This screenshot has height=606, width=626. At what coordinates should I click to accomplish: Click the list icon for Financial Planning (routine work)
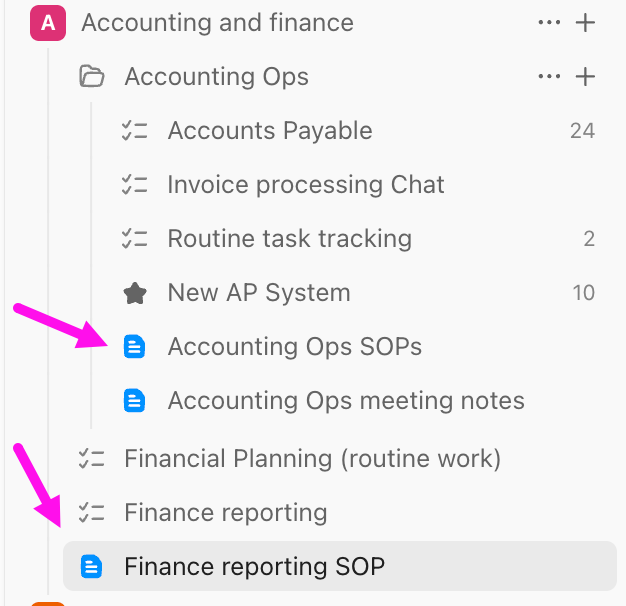click(x=91, y=458)
